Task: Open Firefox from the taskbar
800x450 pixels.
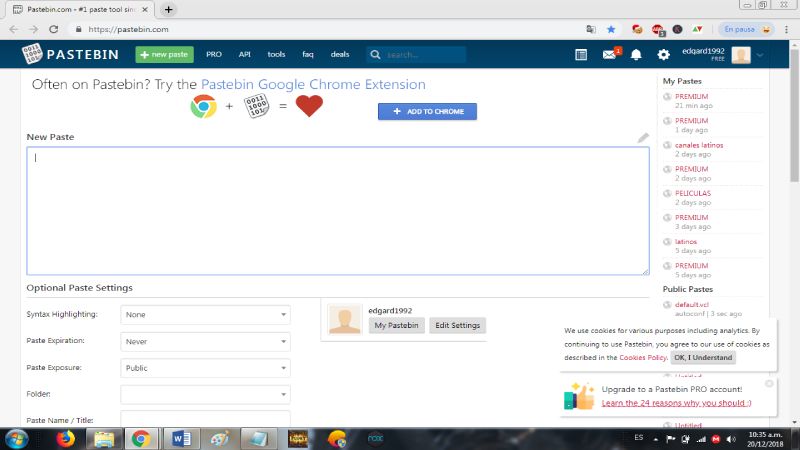Action: [x=65, y=439]
